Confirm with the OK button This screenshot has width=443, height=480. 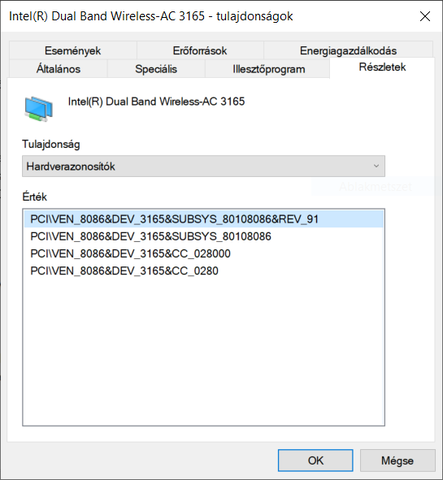[x=315, y=460]
